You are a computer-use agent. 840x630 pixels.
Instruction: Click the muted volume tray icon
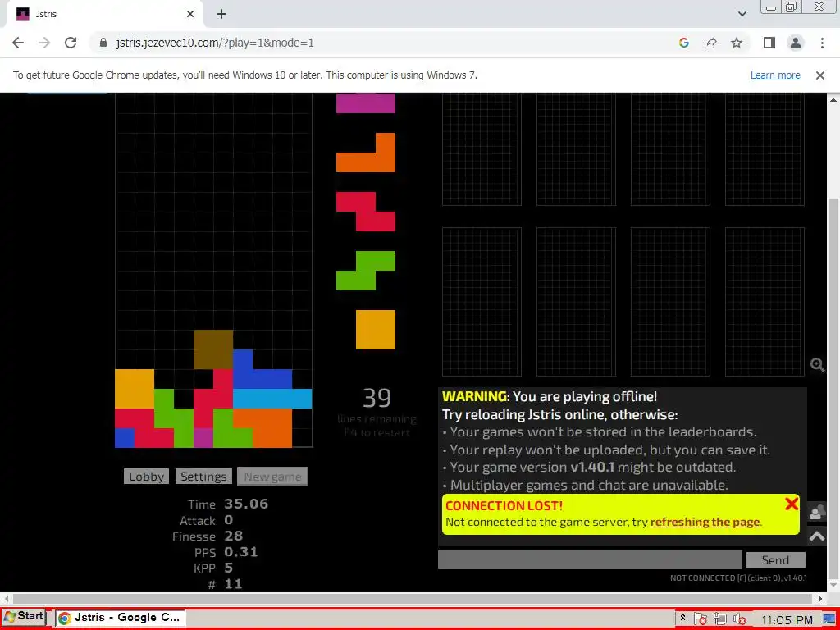point(740,619)
